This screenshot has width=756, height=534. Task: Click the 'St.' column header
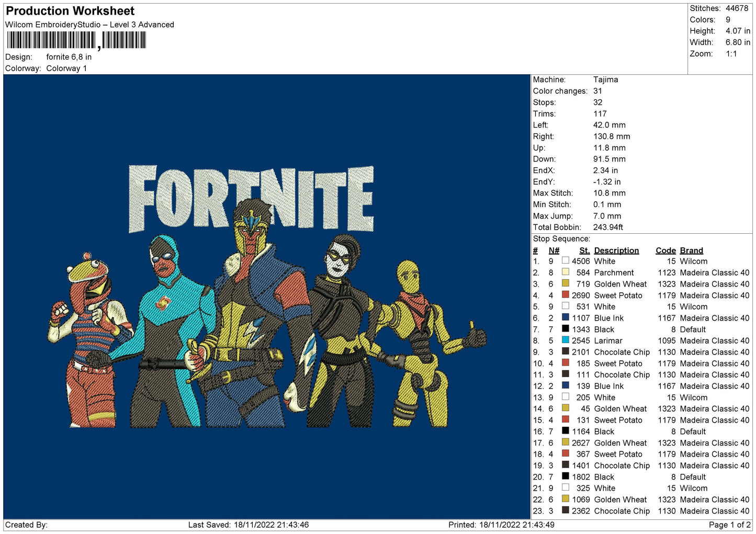584,251
